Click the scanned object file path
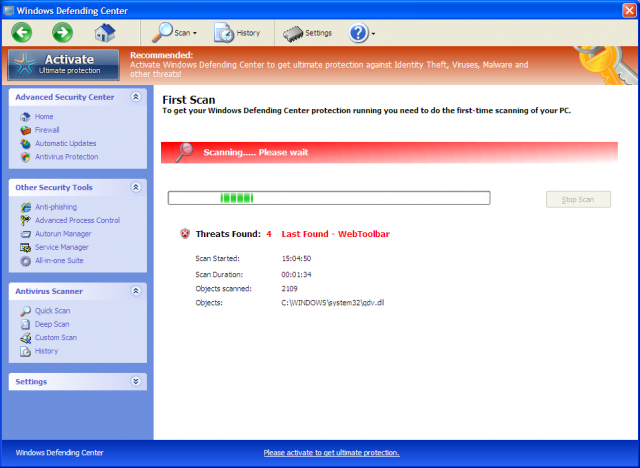This screenshot has height=468, width=640. point(333,303)
